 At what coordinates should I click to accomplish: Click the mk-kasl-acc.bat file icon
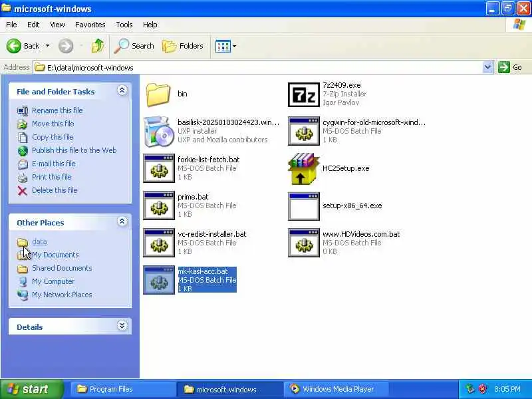tap(159, 280)
